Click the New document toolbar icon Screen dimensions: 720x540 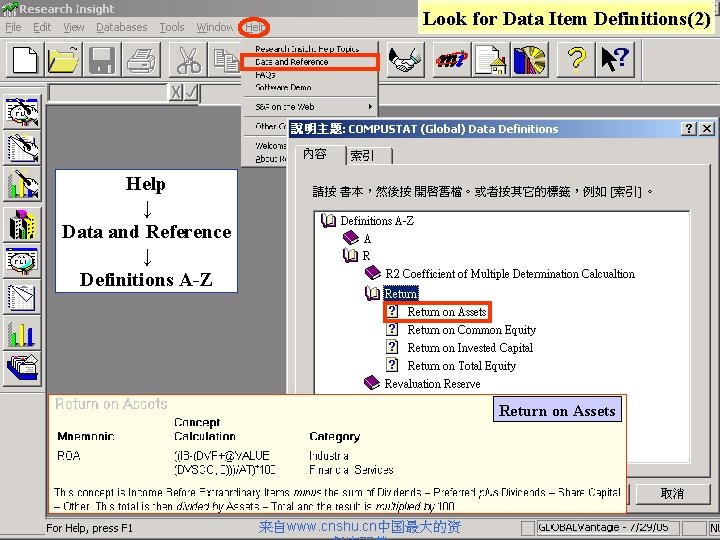tap(25, 60)
